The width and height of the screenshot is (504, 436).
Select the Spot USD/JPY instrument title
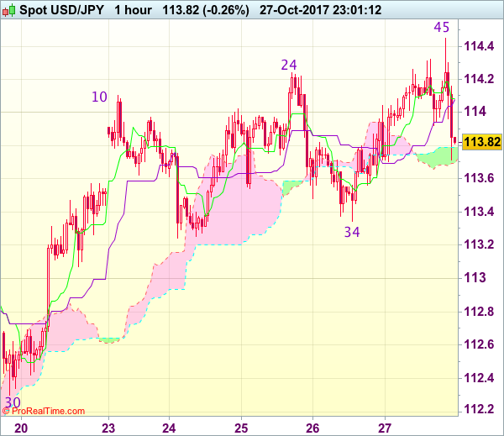point(61,10)
